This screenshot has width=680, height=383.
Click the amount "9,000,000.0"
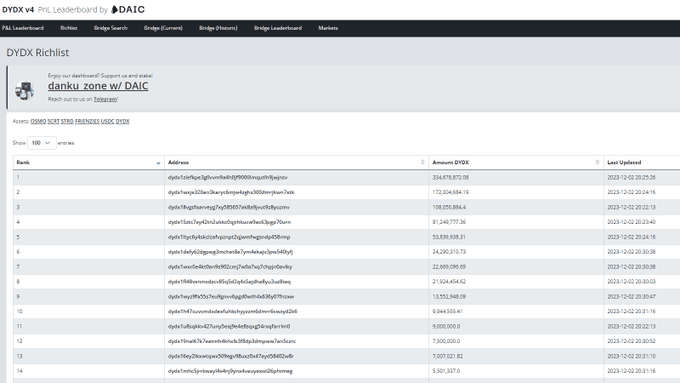click(446, 326)
